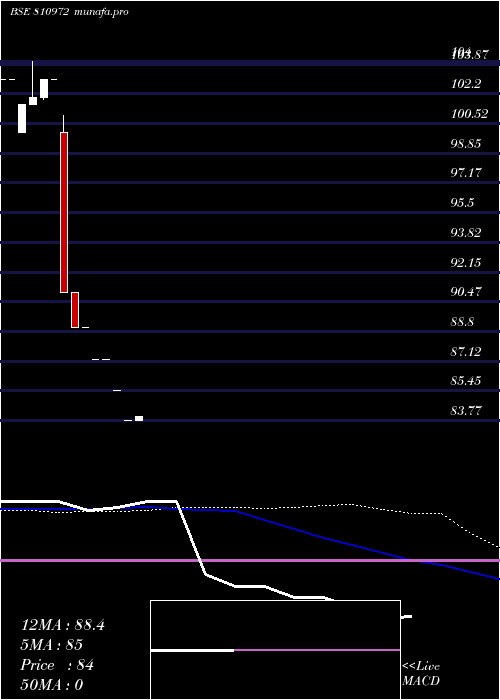Select the 102.2 price axis label

tap(466, 83)
